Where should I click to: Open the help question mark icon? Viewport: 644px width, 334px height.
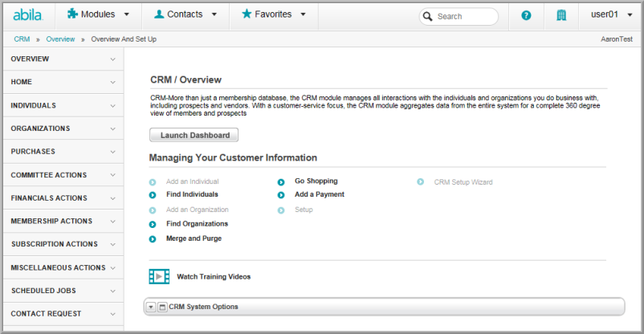tap(526, 15)
